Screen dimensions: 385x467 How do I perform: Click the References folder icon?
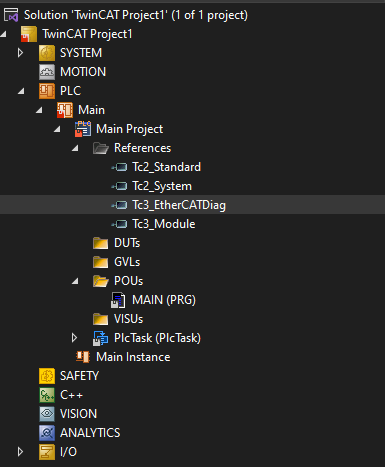101,148
